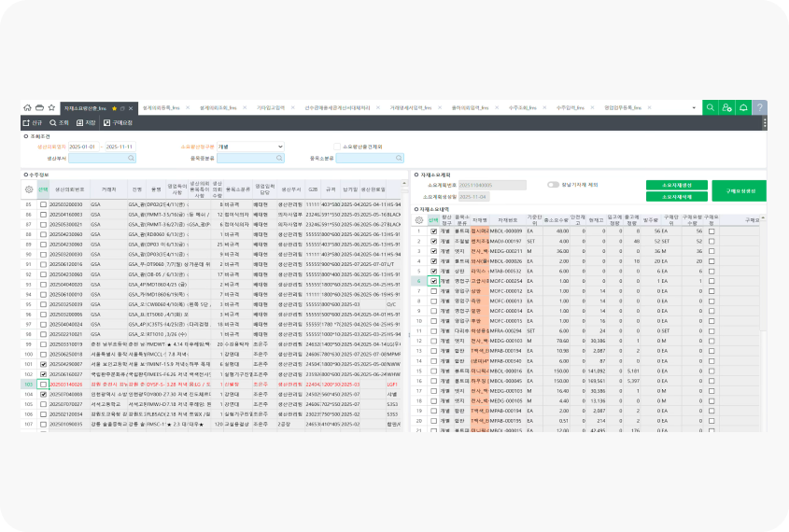The height and width of the screenshot is (532, 789).
Task: Click the notification bell icon
Action: pos(743,108)
